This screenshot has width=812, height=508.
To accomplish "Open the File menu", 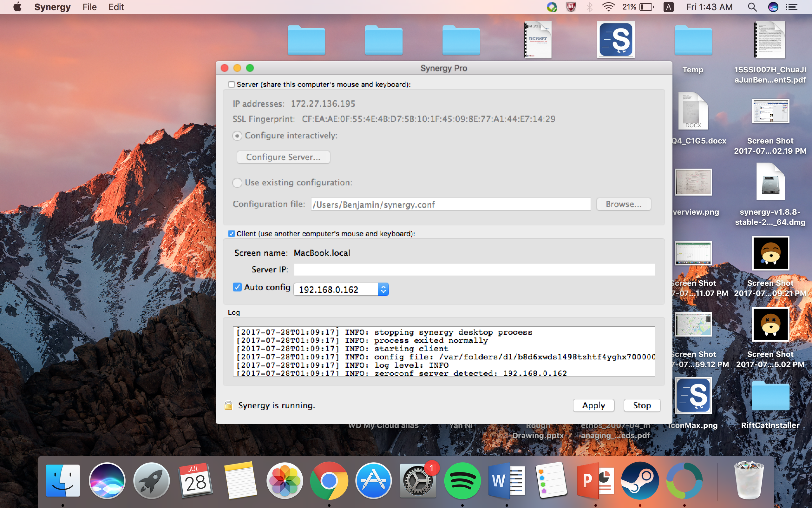I will 89,7.
